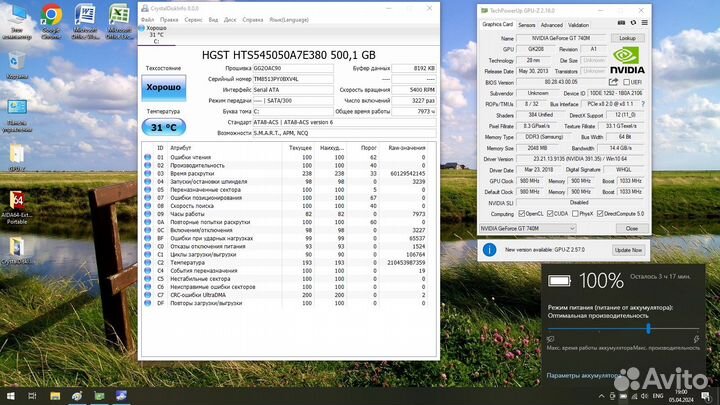The width and height of the screenshot is (720, 405).
Task: Open File Explorer from the taskbar
Action: click(55, 396)
